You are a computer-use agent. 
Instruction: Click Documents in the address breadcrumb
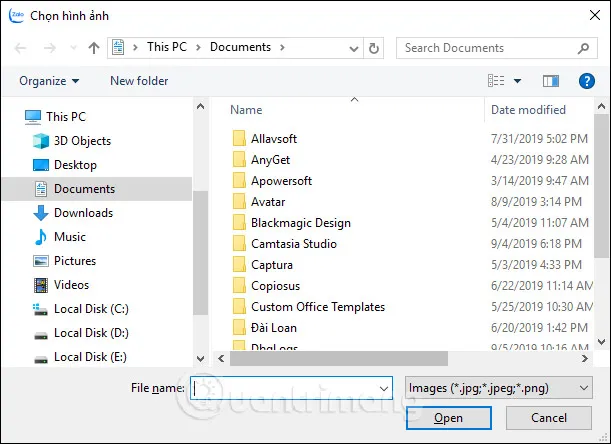click(240, 48)
